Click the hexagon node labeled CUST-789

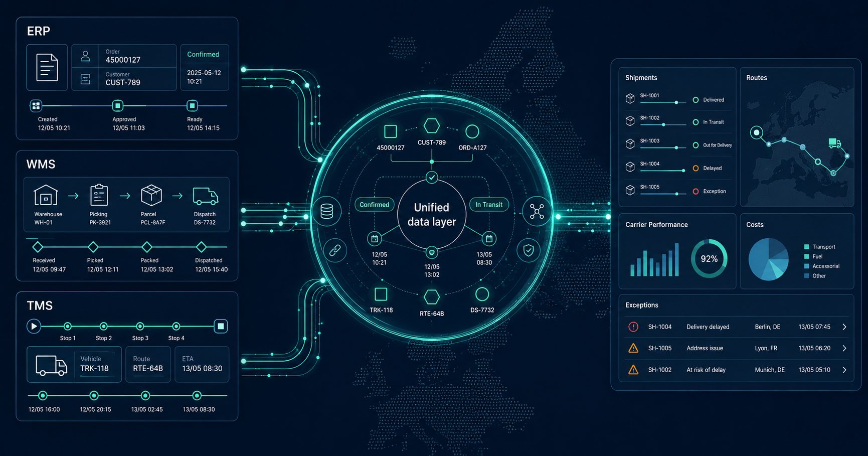click(x=432, y=126)
